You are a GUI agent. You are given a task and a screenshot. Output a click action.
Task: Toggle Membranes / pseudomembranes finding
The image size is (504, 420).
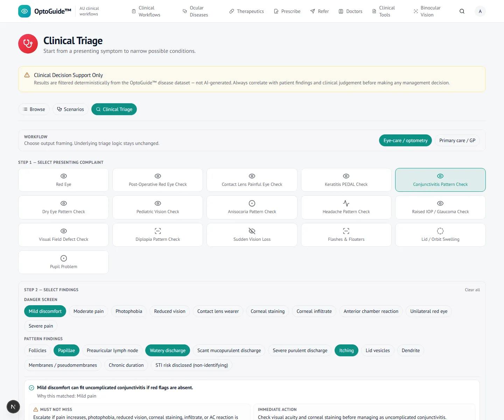tap(63, 365)
